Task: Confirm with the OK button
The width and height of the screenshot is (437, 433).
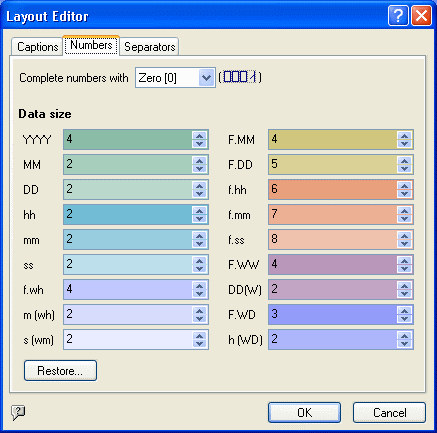Action: (x=304, y=412)
